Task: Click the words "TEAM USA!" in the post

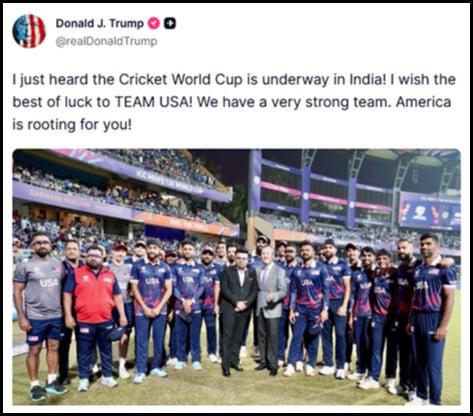Action: coord(154,102)
